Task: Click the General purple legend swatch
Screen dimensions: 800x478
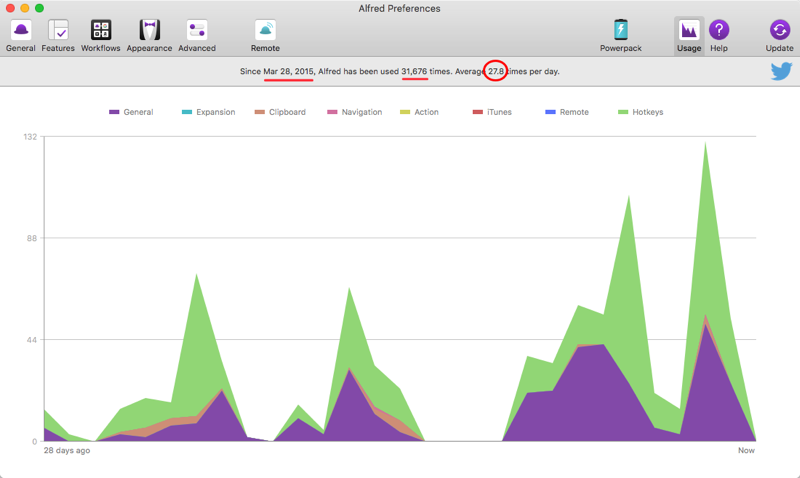Action: click(x=114, y=112)
